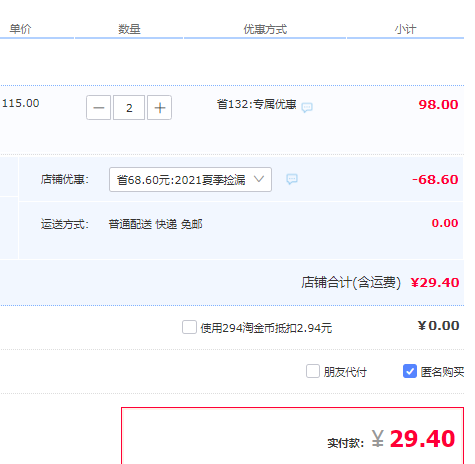The height and width of the screenshot is (464, 475).
Task: Click the 单价 column header
Action: pyautogui.click(x=20, y=29)
